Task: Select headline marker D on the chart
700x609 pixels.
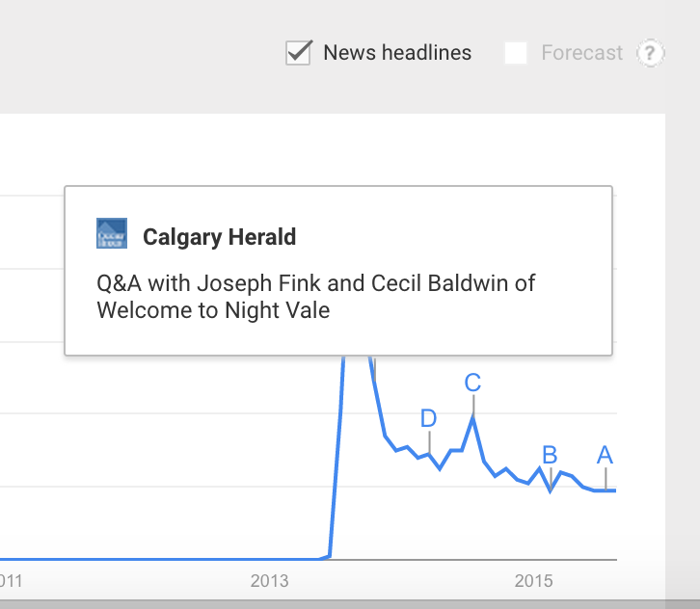Action: pos(428,418)
